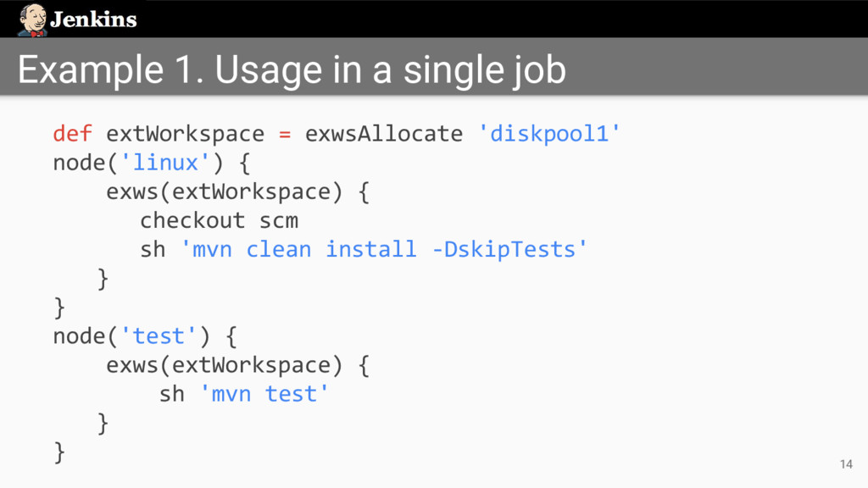Click the blue 'linux' node label
This screenshot has height=488, width=868.
[164, 163]
